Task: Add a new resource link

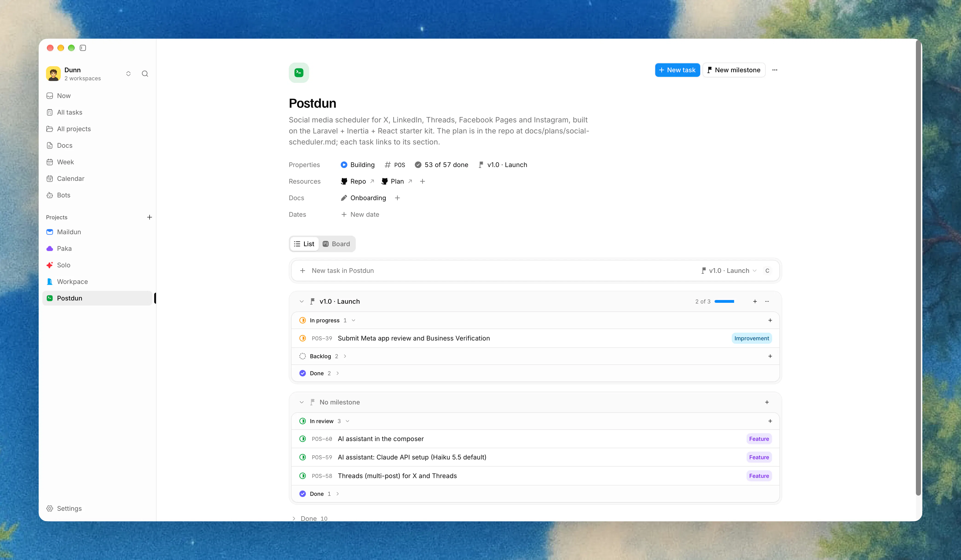Action: coord(423,181)
